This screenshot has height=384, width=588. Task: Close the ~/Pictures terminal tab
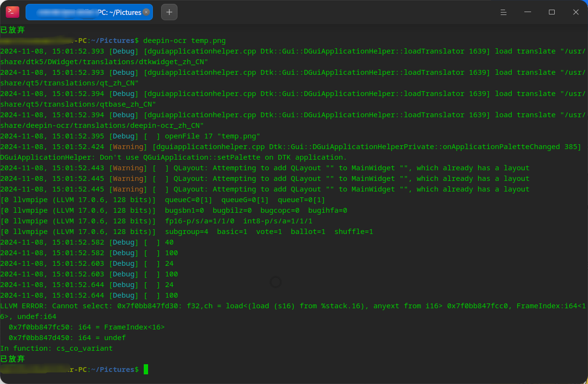(x=146, y=12)
